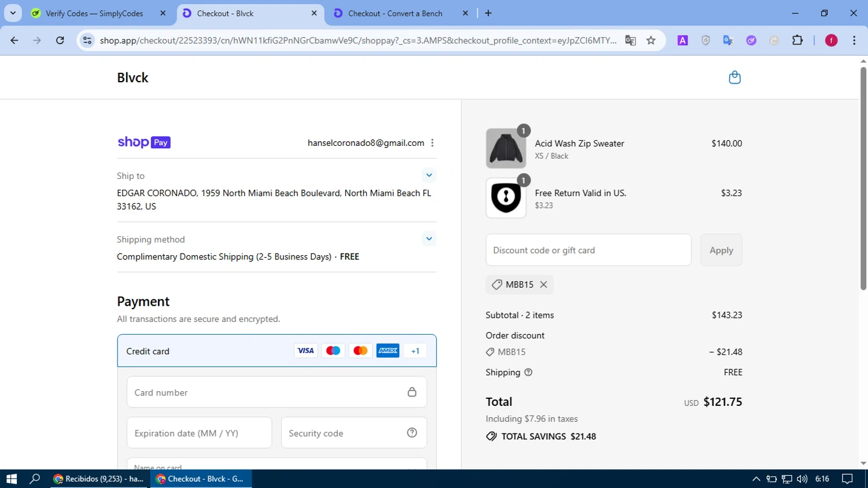This screenshot has width=868, height=488.
Task: View site information icon in address bar
Action: click(87, 41)
